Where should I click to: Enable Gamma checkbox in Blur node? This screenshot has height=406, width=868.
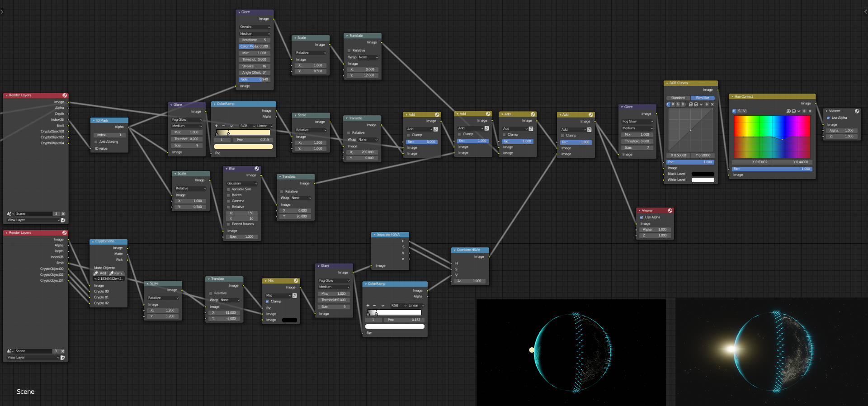228,201
